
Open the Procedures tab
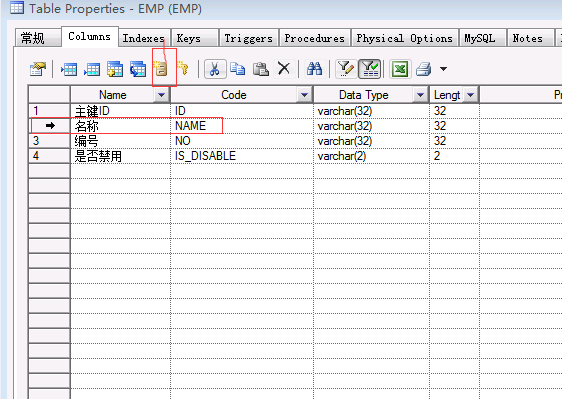(x=314, y=38)
